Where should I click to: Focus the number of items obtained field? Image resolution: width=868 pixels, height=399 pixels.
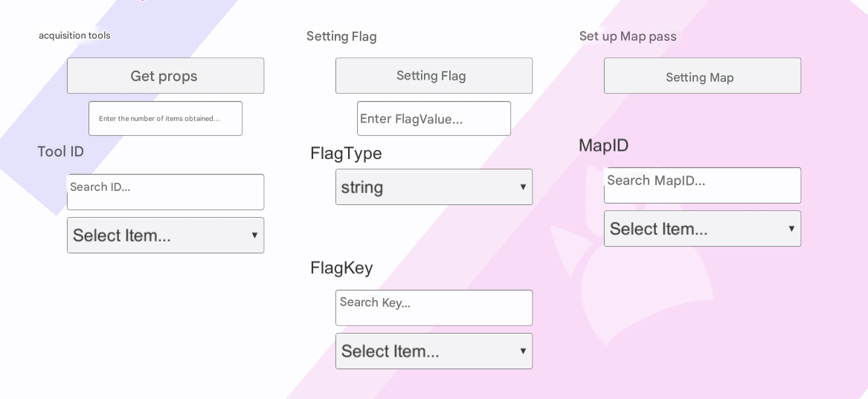pos(165,118)
